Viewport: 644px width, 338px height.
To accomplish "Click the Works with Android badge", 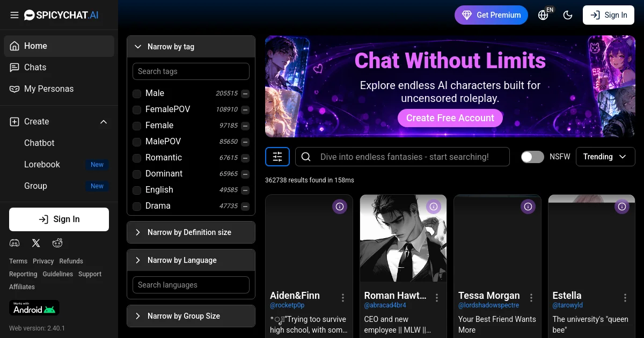I will [x=34, y=307].
